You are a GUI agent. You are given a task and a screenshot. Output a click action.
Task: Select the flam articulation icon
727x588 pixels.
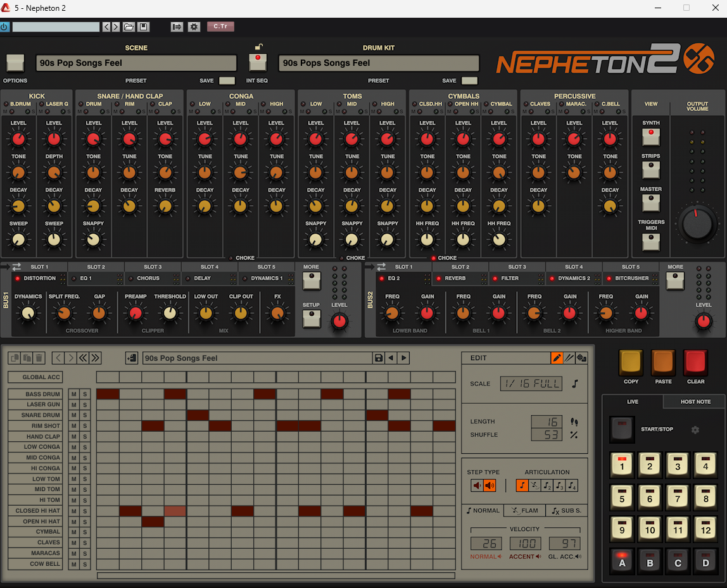[x=534, y=485]
